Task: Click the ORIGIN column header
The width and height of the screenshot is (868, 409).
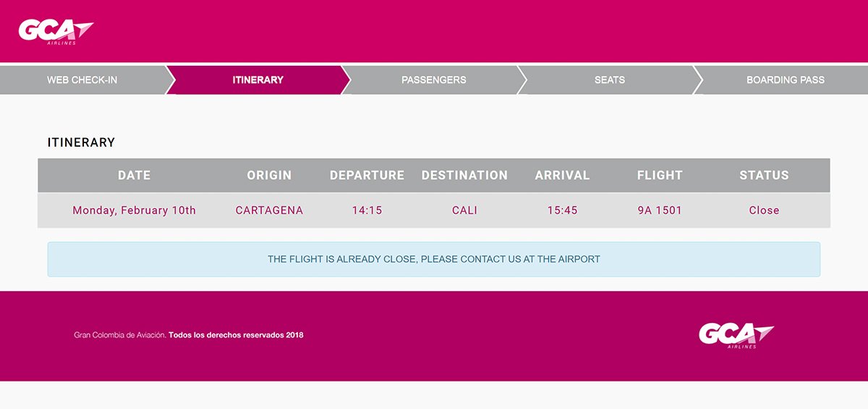Action: pyautogui.click(x=269, y=175)
